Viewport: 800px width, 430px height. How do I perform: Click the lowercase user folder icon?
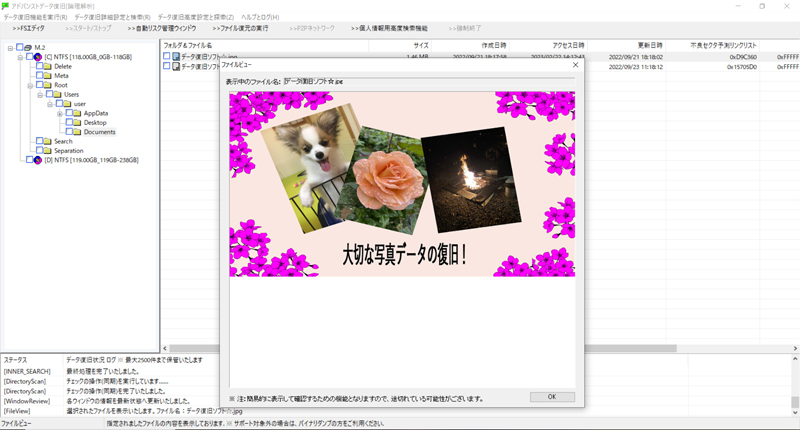pos(67,104)
